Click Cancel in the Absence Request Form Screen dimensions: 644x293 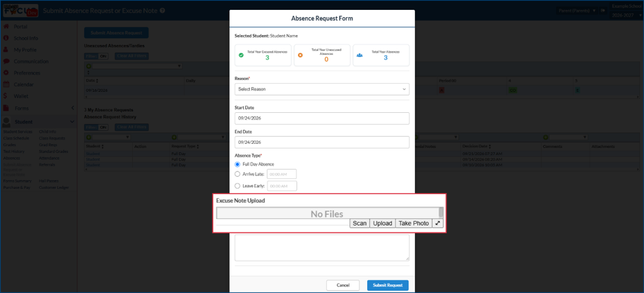click(343, 285)
